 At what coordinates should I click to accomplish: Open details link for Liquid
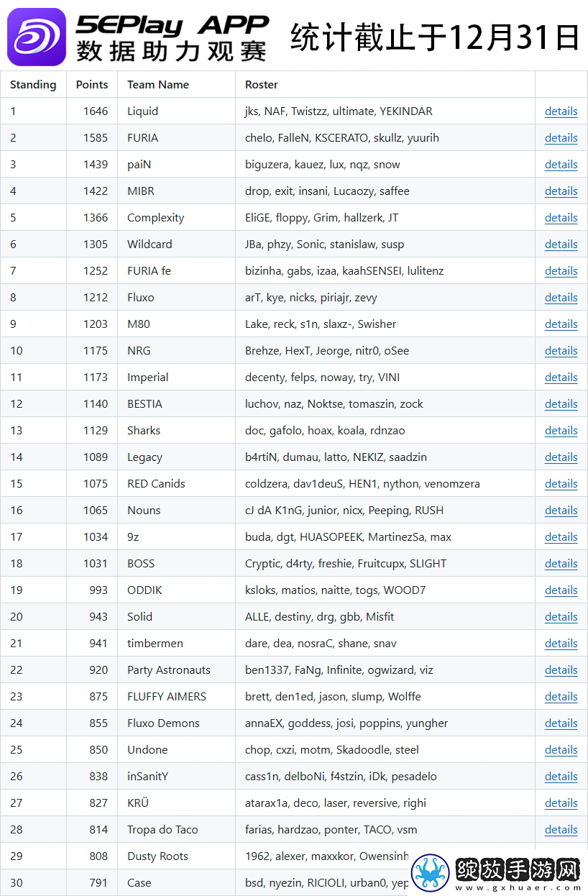(x=561, y=111)
